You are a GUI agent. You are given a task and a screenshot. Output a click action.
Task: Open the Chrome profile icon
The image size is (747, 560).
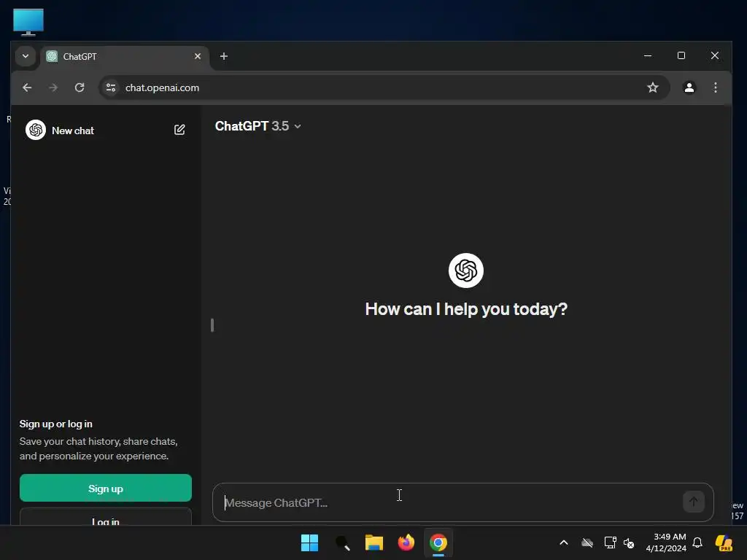click(x=689, y=87)
